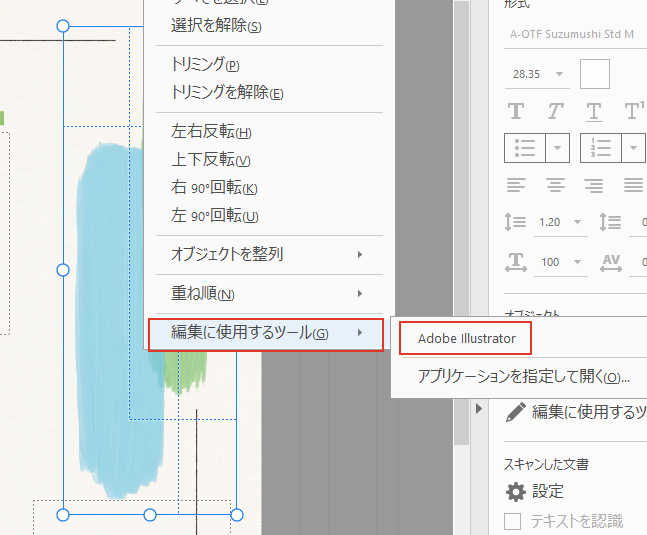The width and height of the screenshot is (647, 535).
Task: Choose アプリケーションを指定して開く option
Action: 523,377
